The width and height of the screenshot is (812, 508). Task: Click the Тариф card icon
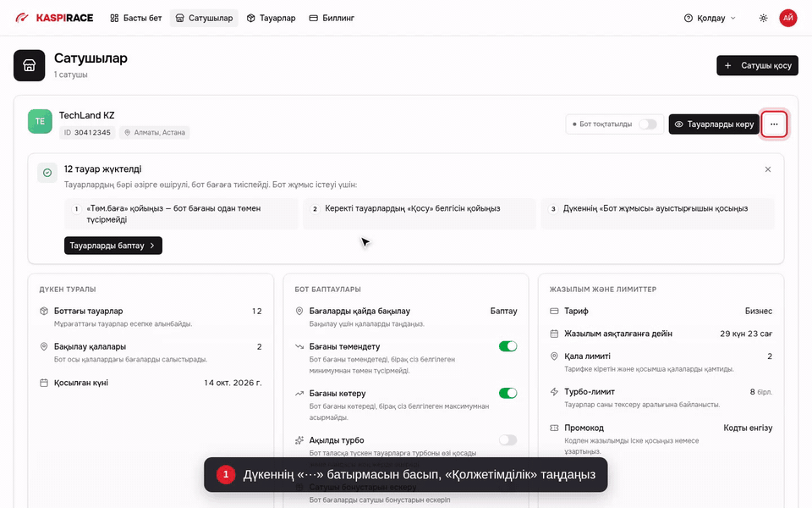click(554, 311)
